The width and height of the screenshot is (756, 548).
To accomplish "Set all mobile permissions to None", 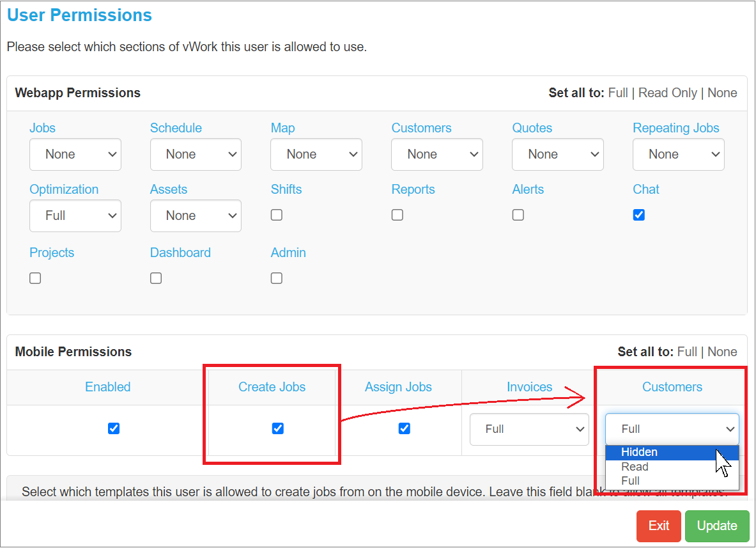I will (x=722, y=352).
